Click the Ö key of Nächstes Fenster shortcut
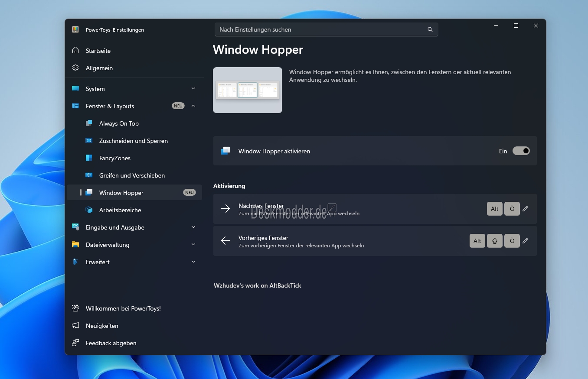 (512, 209)
